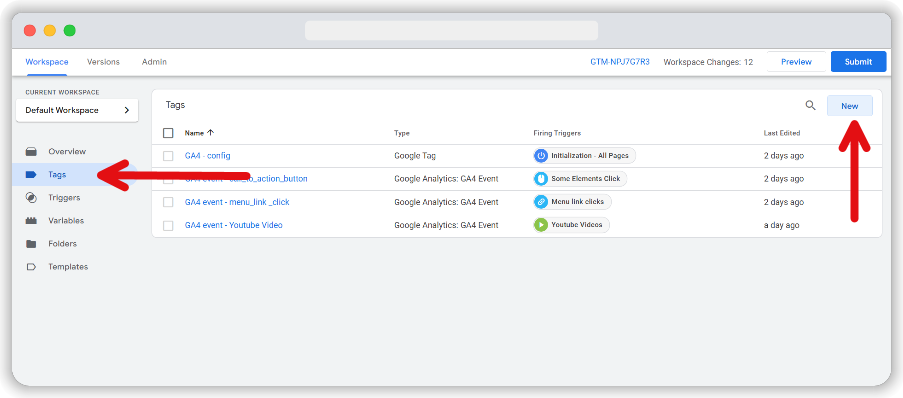Viewport: 903px width, 398px height.
Task: Click the Youtube Videos trigger play icon
Action: [x=541, y=225]
